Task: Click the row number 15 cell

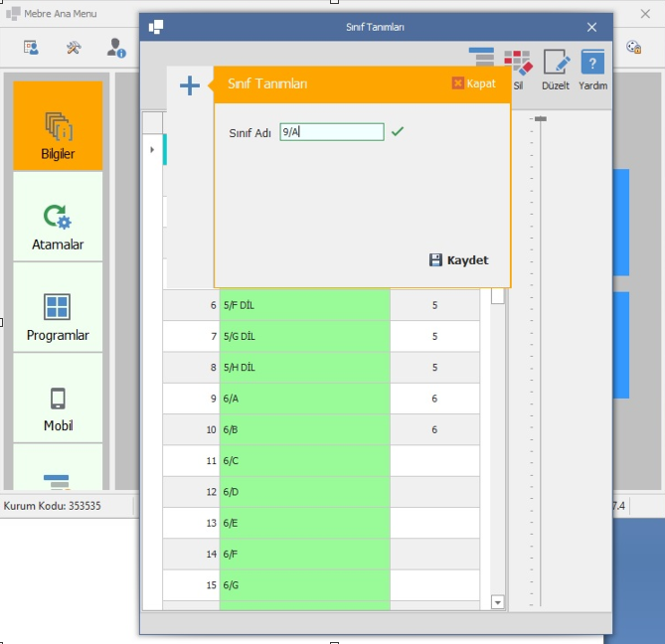Action: (x=191, y=585)
